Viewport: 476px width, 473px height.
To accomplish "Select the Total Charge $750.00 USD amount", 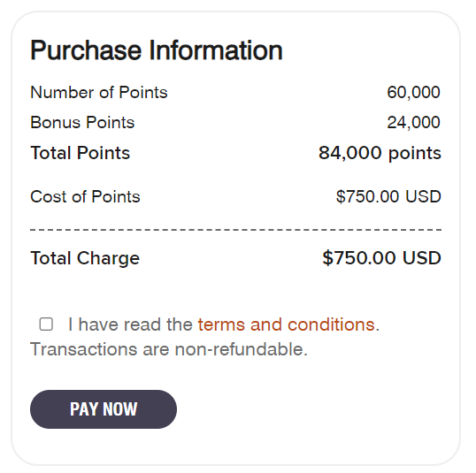I will (x=381, y=258).
